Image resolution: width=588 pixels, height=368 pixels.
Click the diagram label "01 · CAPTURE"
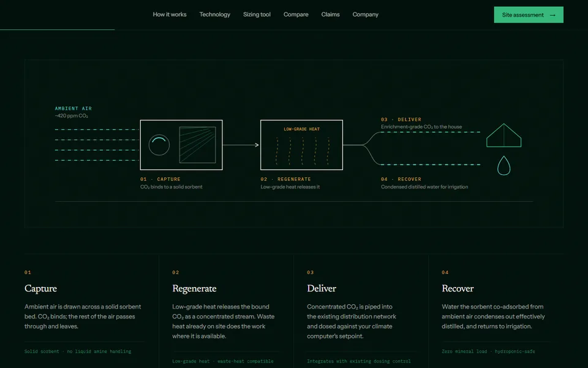pyautogui.click(x=160, y=179)
